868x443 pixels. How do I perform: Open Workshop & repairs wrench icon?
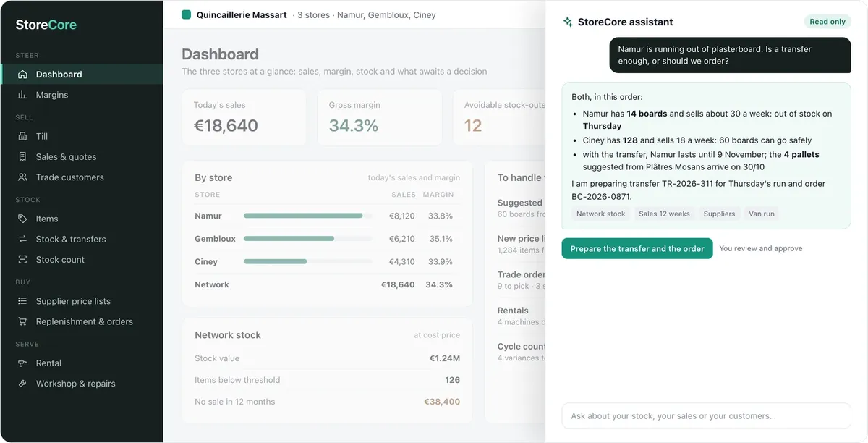[x=22, y=384]
